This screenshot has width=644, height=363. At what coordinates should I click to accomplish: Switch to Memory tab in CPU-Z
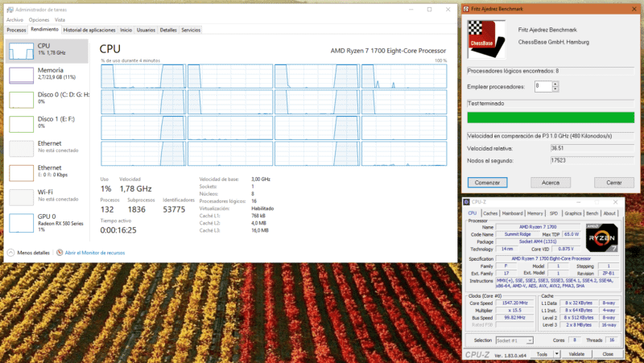tap(535, 213)
